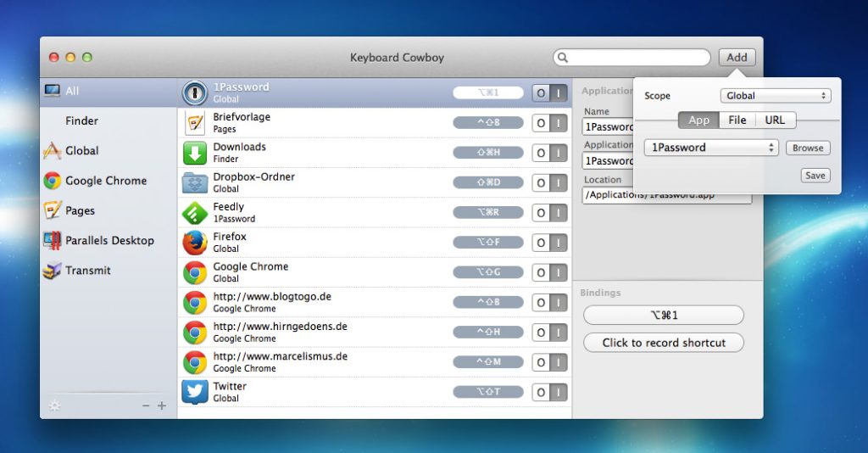
Task: Click the Pages label in sidebar
Action: click(81, 211)
